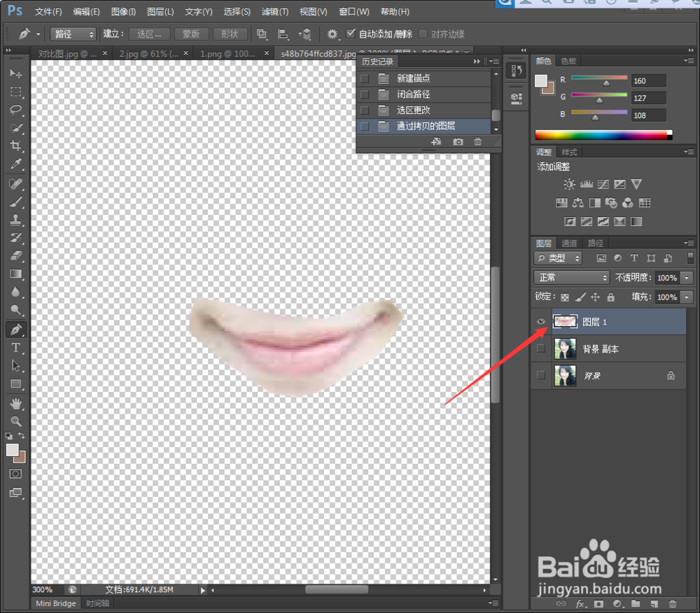Select the Move tool
The image size is (700, 613).
point(15,73)
